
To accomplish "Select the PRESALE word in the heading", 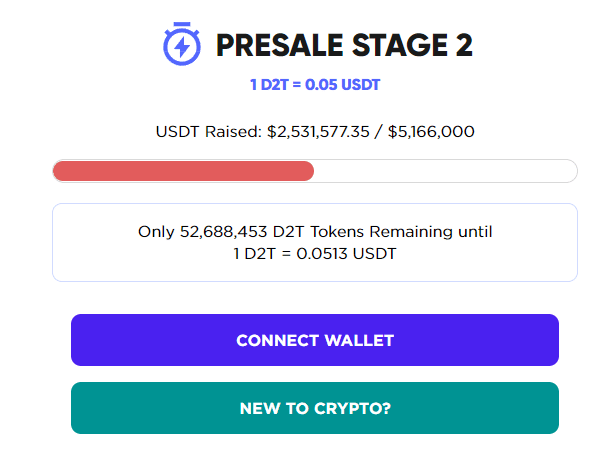I will (x=280, y=45).
